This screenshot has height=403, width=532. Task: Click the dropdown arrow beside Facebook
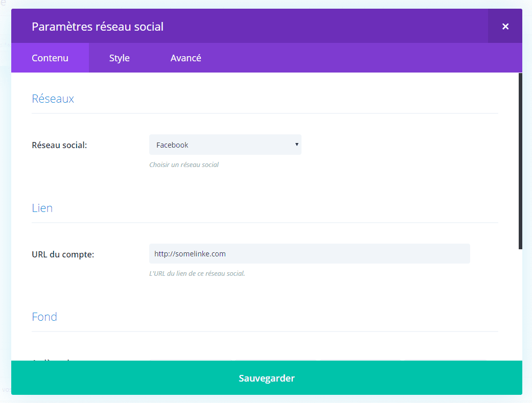tap(296, 145)
